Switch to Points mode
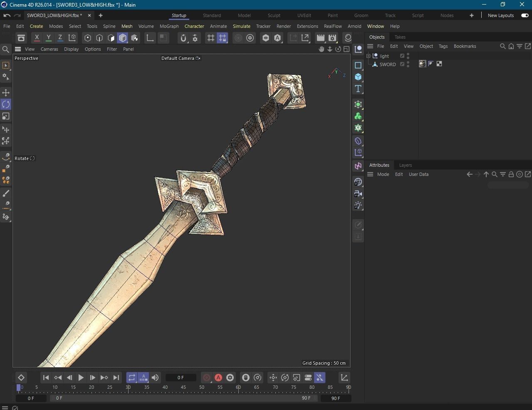Image resolution: width=532 pixels, height=410 pixels. [x=87, y=38]
